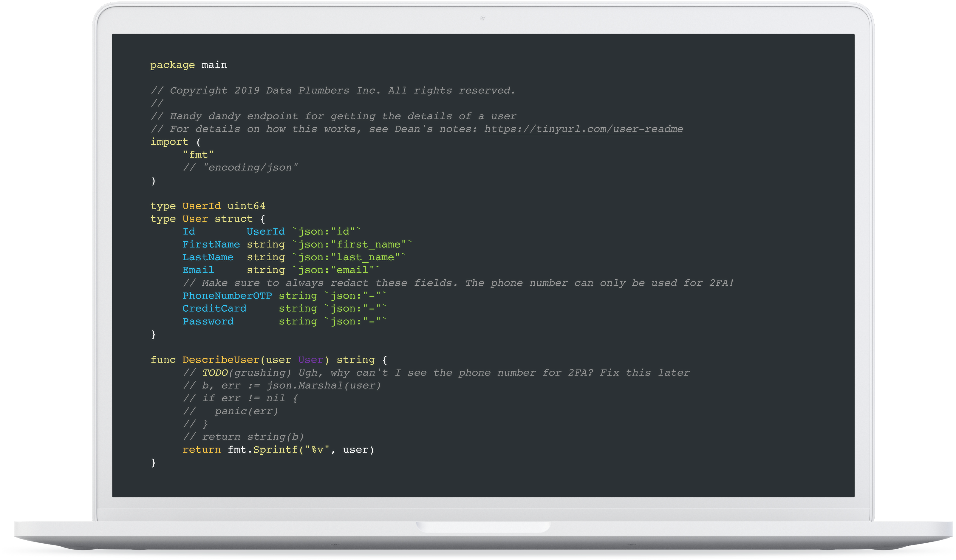Click the commented 'panic(err)' line

click(x=231, y=411)
